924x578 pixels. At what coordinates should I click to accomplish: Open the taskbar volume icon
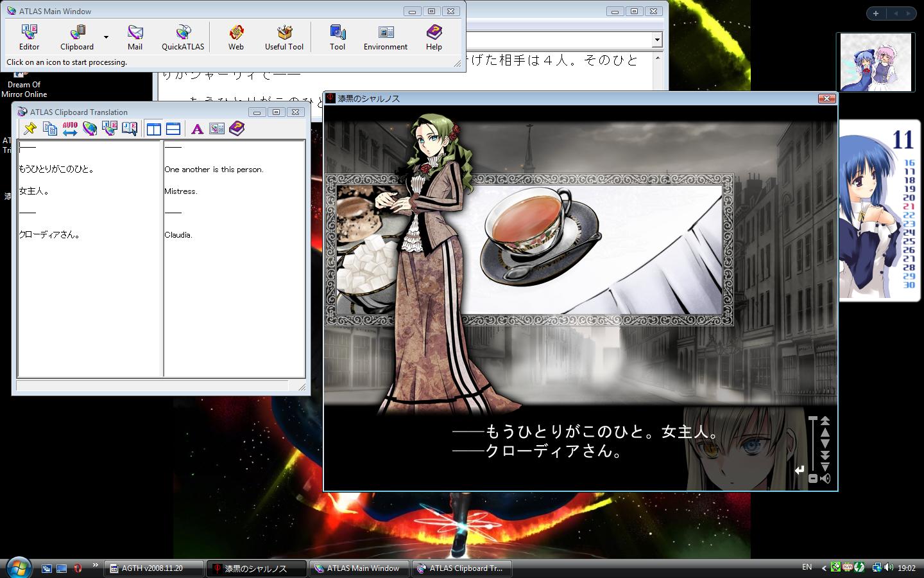click(889, 568)
